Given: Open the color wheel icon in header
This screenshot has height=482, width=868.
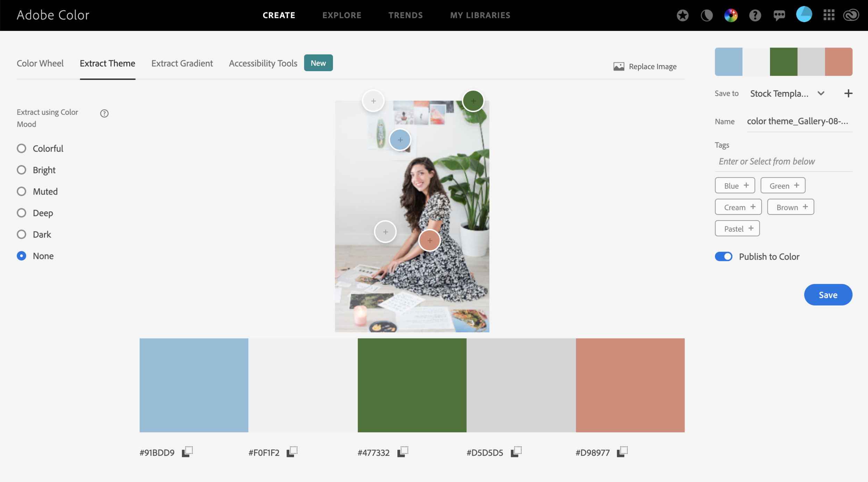Looking at the screenshot, I should coord(731,15).
